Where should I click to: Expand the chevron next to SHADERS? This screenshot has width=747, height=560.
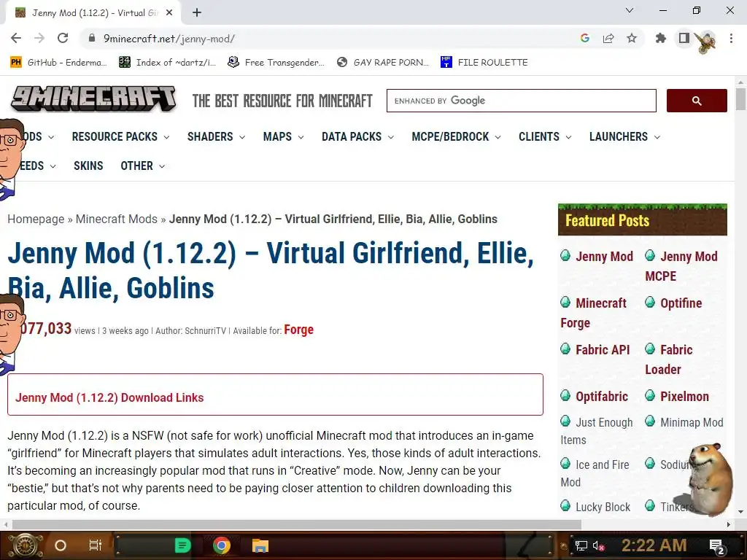click(x=242, y=137)
